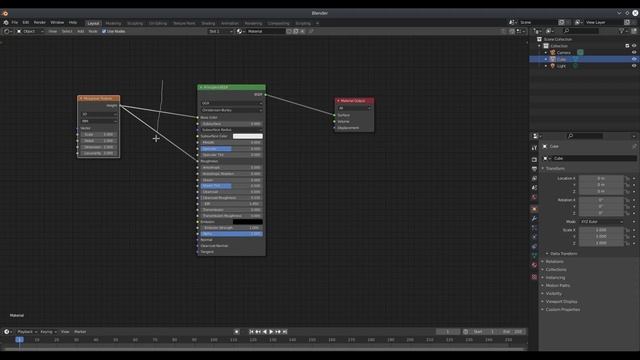Open the Physics properties tab
The image size is (640, 360).
[x=534, y=237]
